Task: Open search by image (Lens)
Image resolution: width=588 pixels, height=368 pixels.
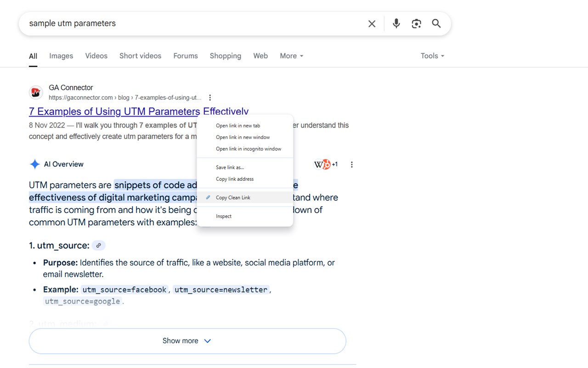Action: pyautogui.click(x=416, y=24)
